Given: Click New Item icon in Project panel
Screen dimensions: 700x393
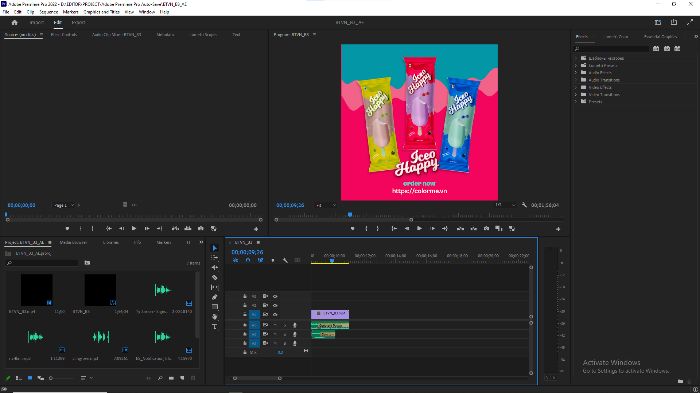Looking at the screenshot, I should [182, 378].
